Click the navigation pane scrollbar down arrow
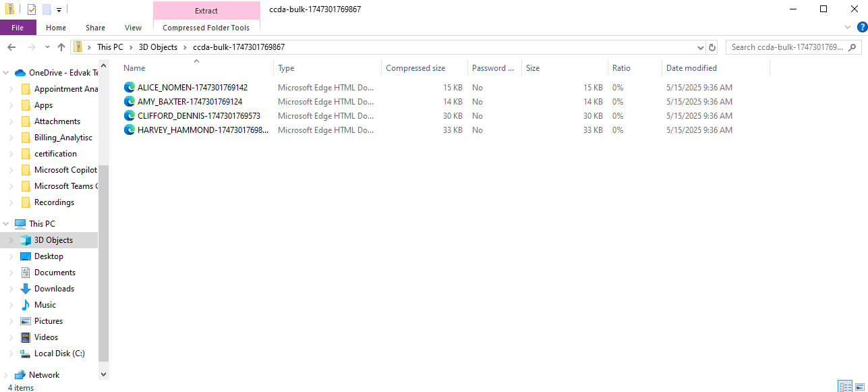Image resolution: width=868 pixels, height=392 pixels. tap(103, 374)
